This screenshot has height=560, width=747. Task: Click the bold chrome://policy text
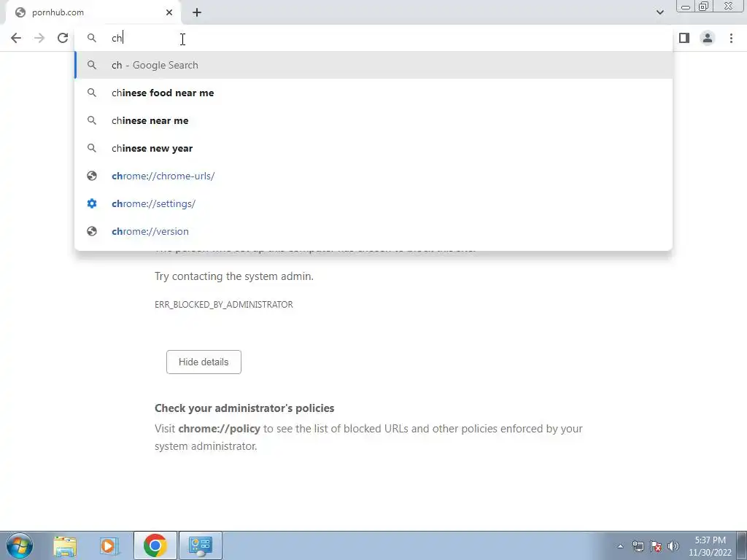(219, 429)
